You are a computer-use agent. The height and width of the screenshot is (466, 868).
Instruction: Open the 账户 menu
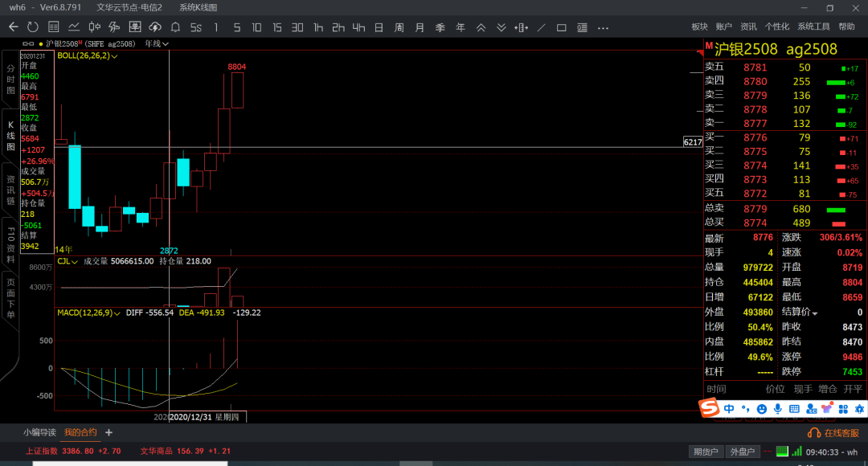coord(723,27)
